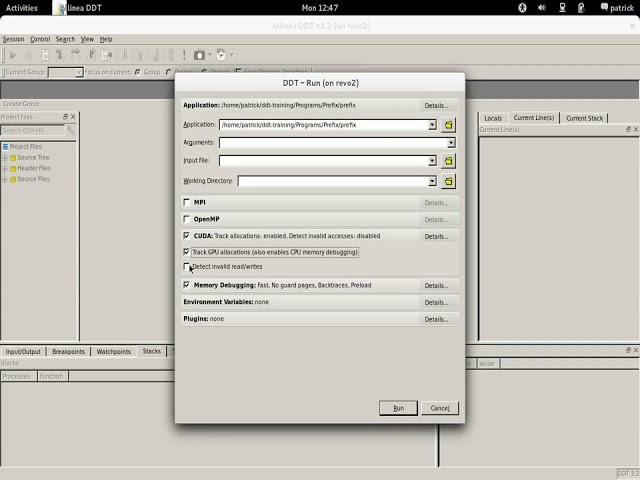Open the View menu
The image size is (640, 480).
coord(87,39)
